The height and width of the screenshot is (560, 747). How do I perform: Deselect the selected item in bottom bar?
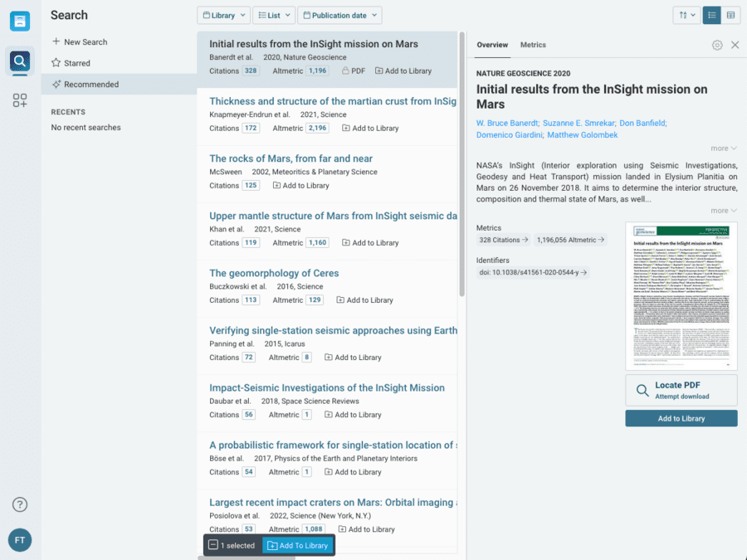(213, 545)
